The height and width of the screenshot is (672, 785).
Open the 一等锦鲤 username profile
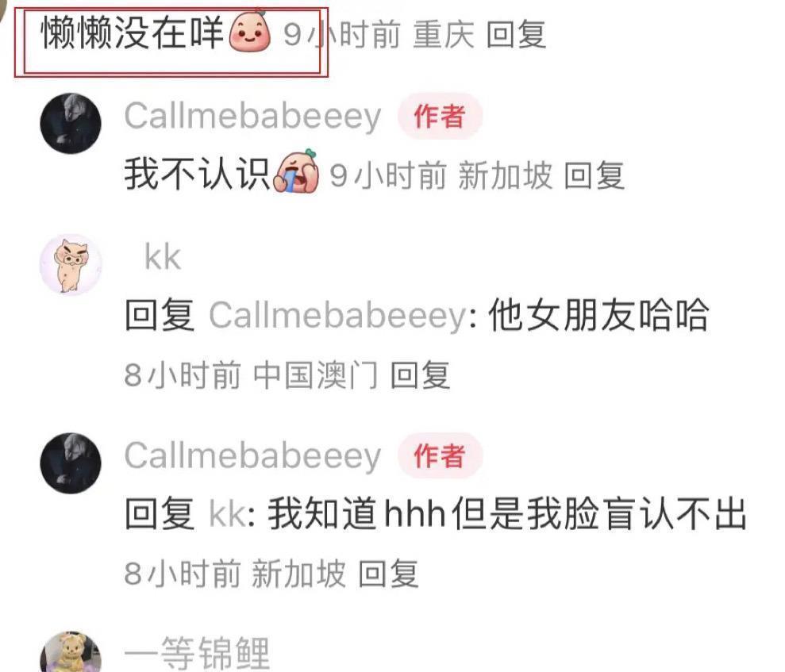coord(197,652)
